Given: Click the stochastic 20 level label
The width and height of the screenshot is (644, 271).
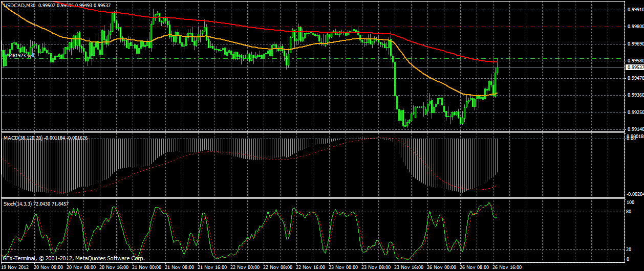Looking at the screenshot, I should coord(629,249).
